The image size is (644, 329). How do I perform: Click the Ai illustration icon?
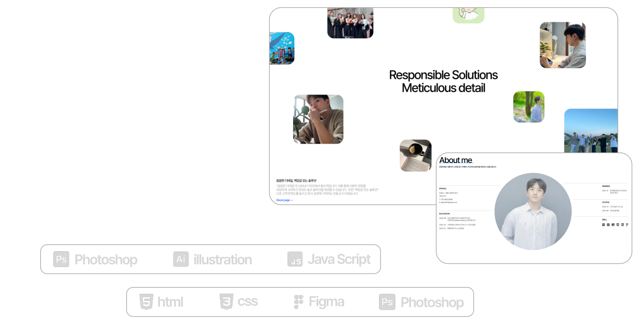181,259
